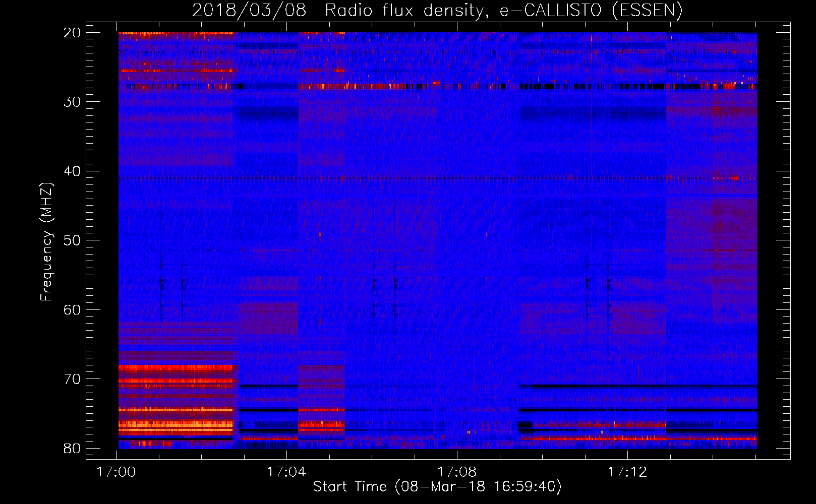Click the 17:04 time tick label
Image resolution: width=816 pixels, height=504 pixels.
(287, 472)
